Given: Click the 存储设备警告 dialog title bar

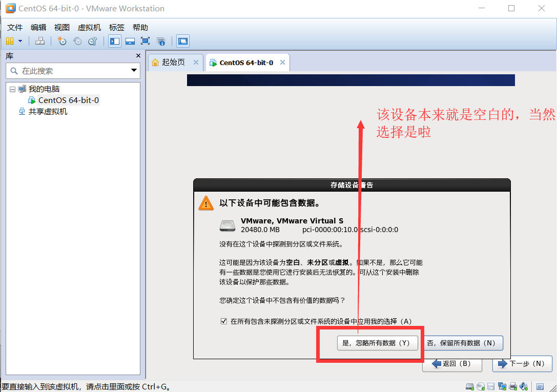Looking at the screenshot, I should point(352,185).
